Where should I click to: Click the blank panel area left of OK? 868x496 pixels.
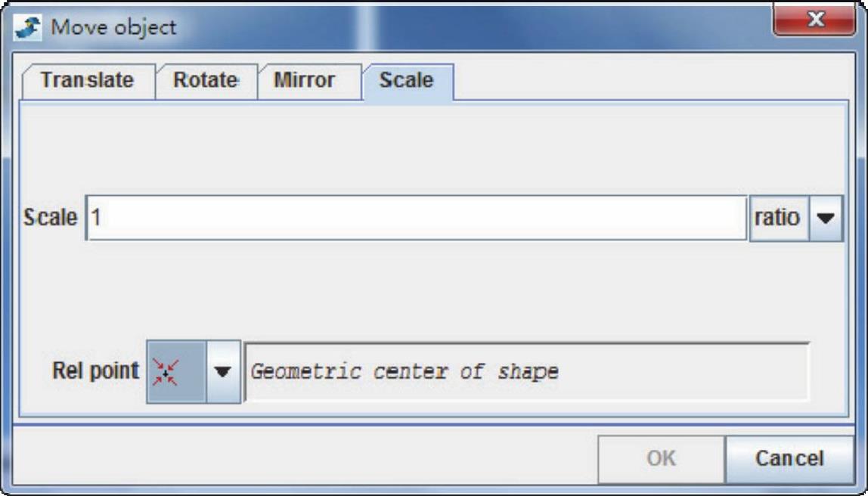pos(302,458)
